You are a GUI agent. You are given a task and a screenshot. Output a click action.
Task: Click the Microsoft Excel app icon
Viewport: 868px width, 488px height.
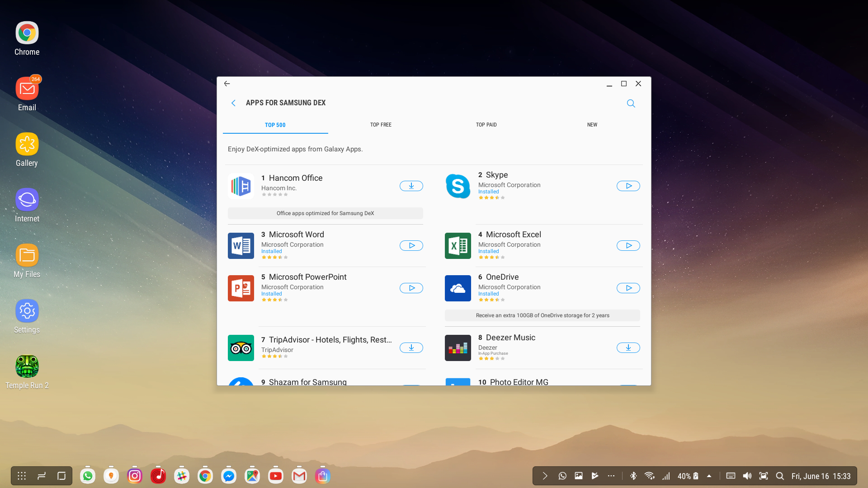tap(458, 245)
